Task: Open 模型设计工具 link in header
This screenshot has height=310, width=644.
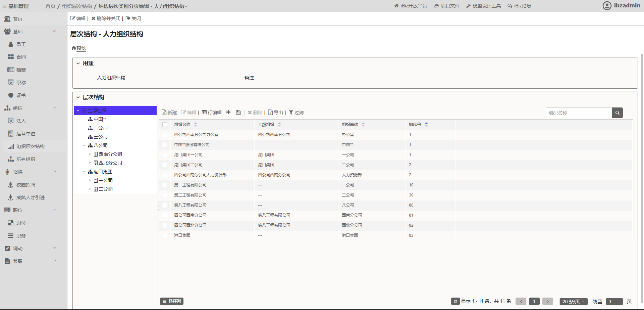Action: pyautogui.click(x=484, y=6)
